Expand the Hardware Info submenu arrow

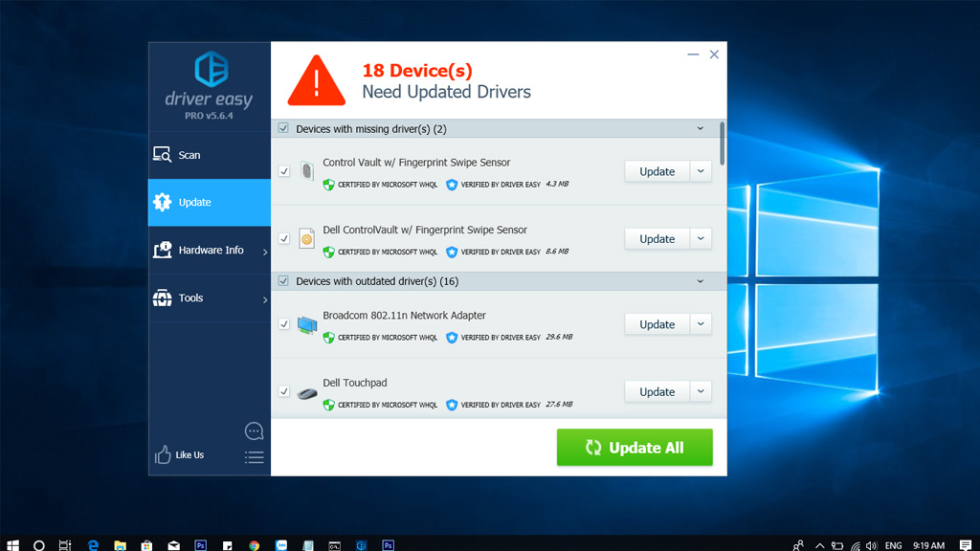click(x=265, y=252)
